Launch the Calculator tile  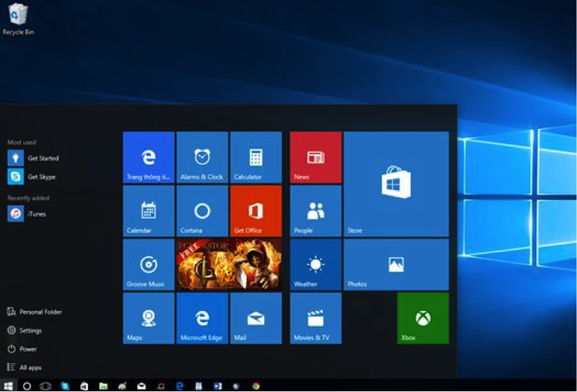click(256, 158)
